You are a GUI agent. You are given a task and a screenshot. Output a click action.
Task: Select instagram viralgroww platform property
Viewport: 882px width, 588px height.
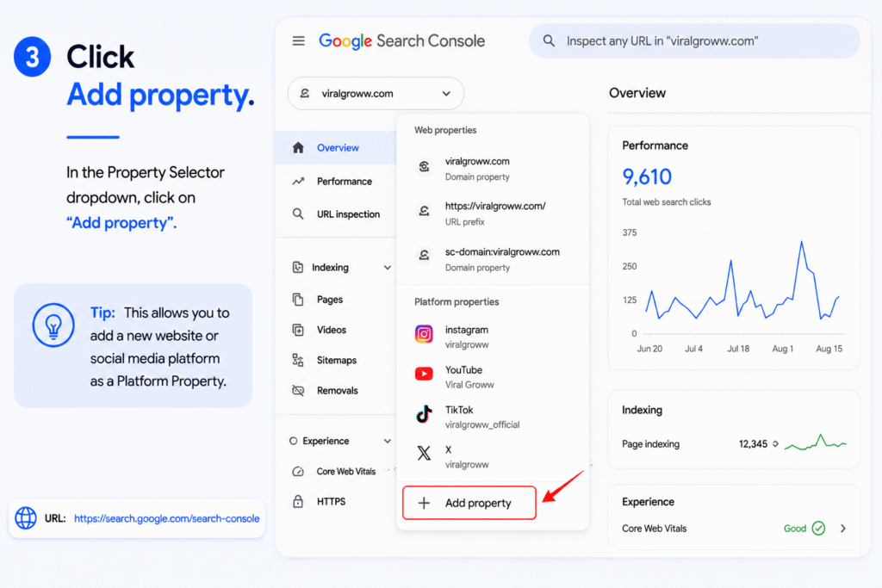pyautogui.click(x=493, y=337)
